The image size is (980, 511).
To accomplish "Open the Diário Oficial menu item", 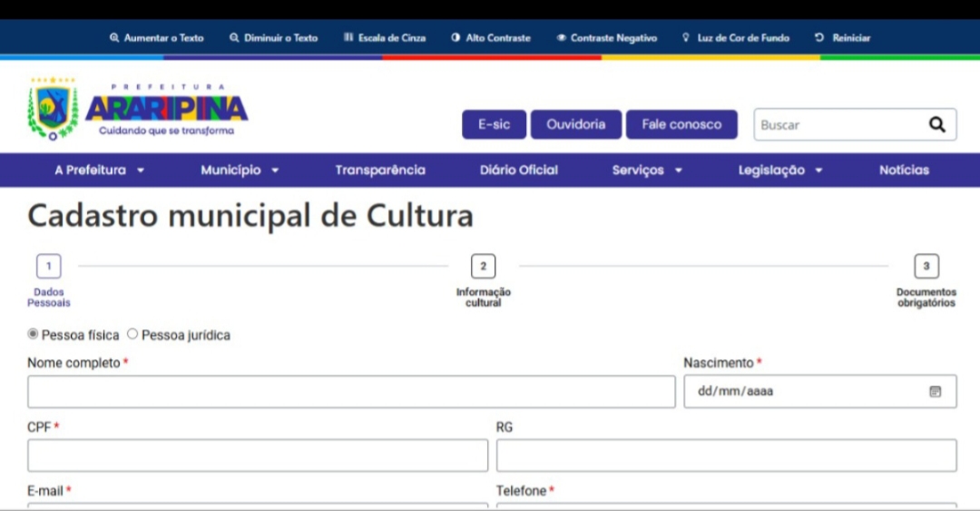I will pos(519,170).
